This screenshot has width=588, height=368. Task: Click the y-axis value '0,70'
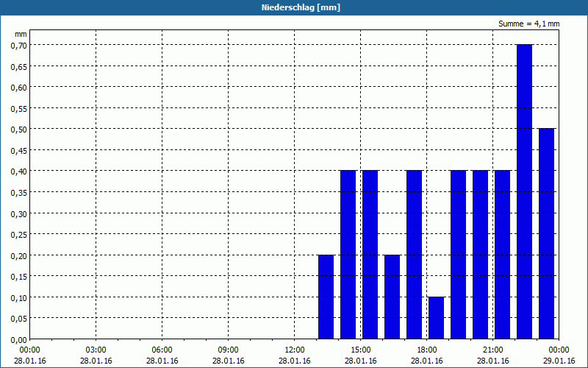pyautogui.click(x=18, y=45)
